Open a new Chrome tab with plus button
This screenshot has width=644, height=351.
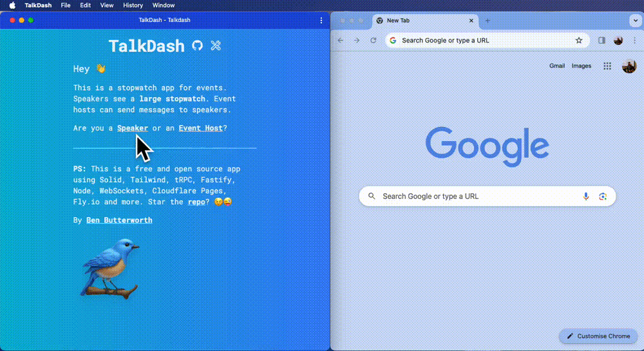pyautogui.click(x=488, y=21)
